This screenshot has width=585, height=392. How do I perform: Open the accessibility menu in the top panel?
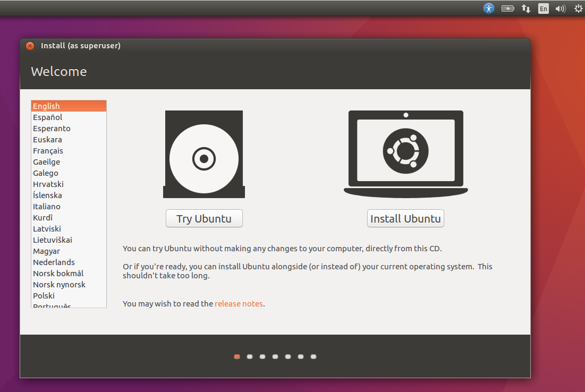pos(488,8)
